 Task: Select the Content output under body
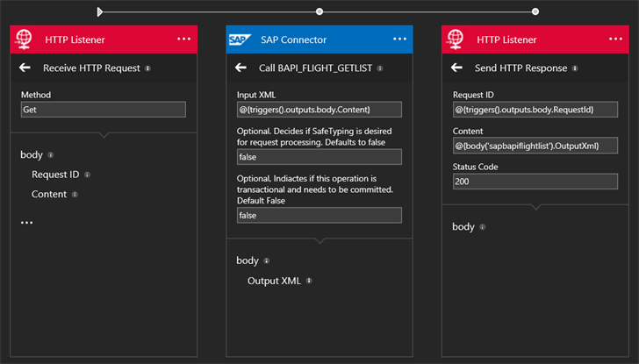(x=49, y=195)
